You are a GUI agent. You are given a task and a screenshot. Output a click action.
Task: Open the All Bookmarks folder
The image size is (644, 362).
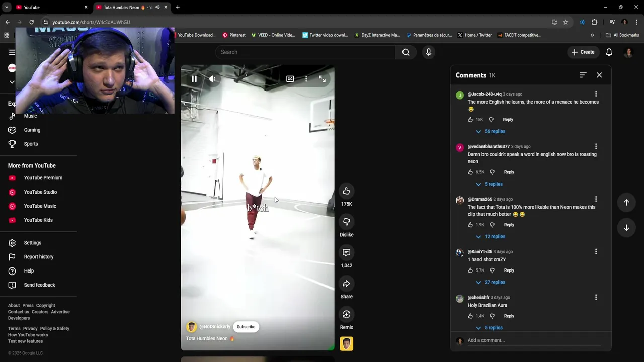pyautogui.click(x=622, y=35)
